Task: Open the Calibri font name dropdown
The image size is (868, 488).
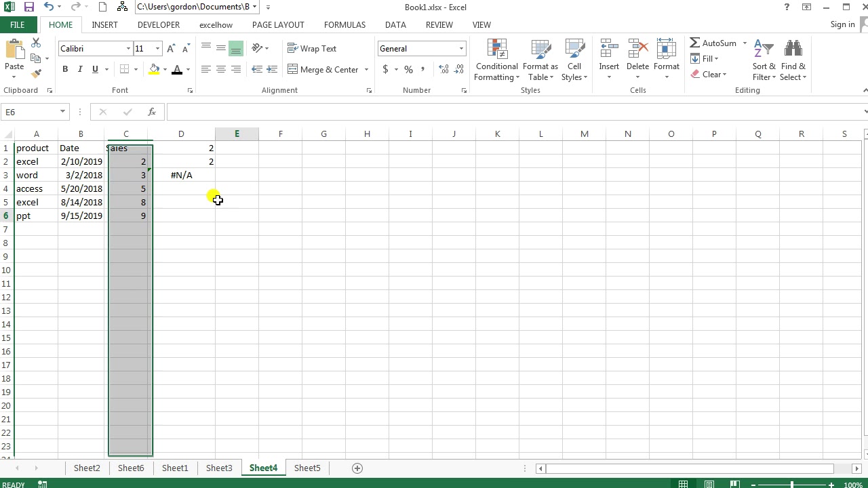Action: click(128, 49)
